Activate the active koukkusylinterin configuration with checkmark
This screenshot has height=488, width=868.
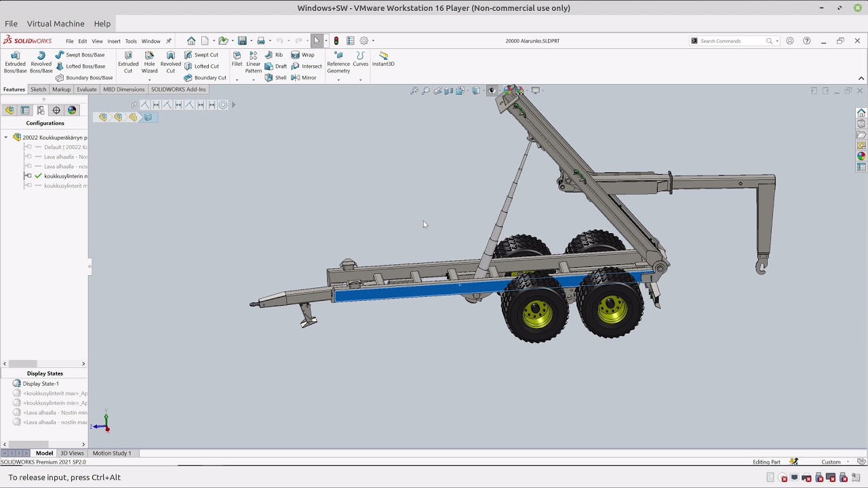click(65, 176)
